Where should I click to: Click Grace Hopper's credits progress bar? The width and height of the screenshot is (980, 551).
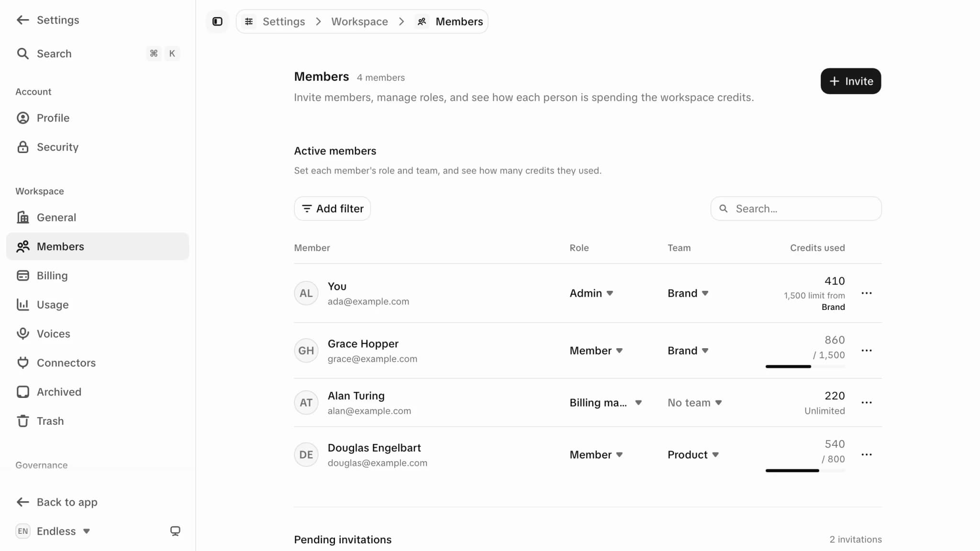tap(805, 367)
